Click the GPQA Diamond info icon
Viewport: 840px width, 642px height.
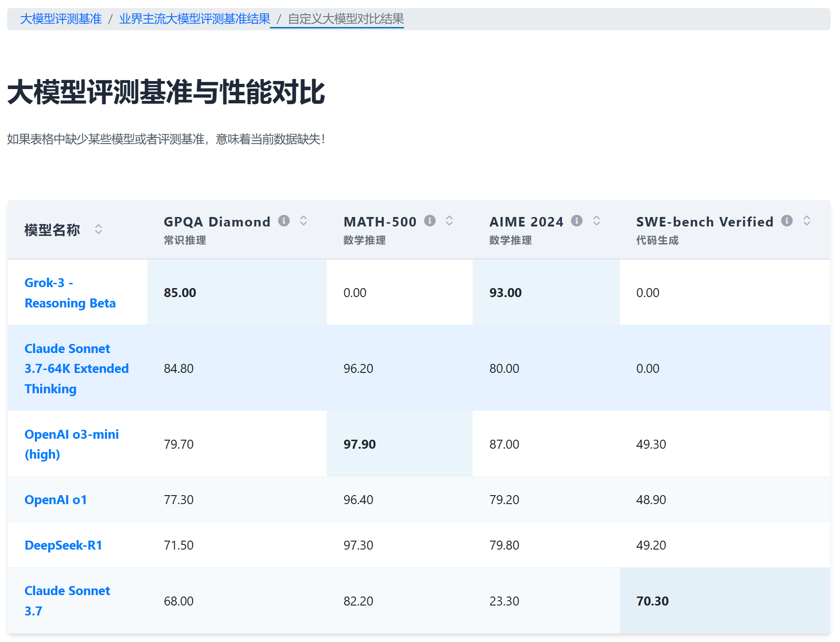click(284, 221)
